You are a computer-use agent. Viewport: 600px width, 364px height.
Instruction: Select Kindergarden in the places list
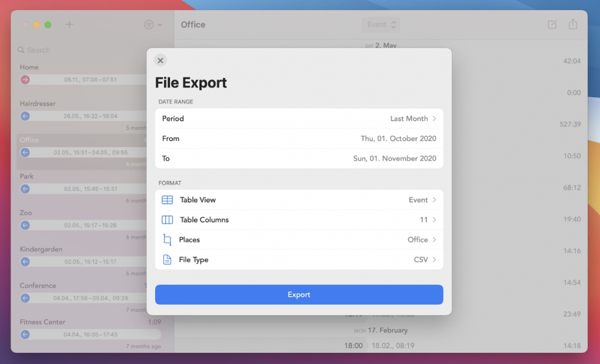pos(41,249)
